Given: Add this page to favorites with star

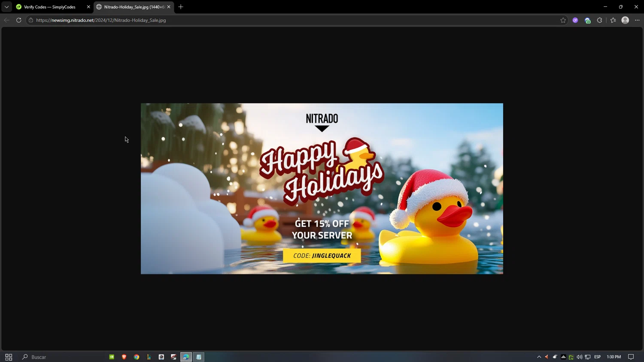Looking at the screenshot, I should point(563,20).
